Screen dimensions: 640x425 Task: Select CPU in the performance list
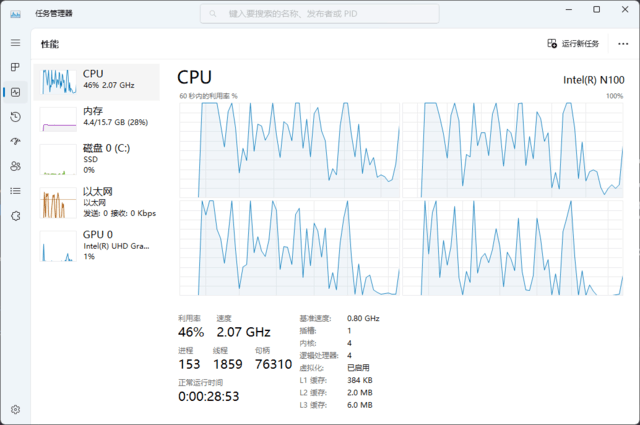[97, 82]
